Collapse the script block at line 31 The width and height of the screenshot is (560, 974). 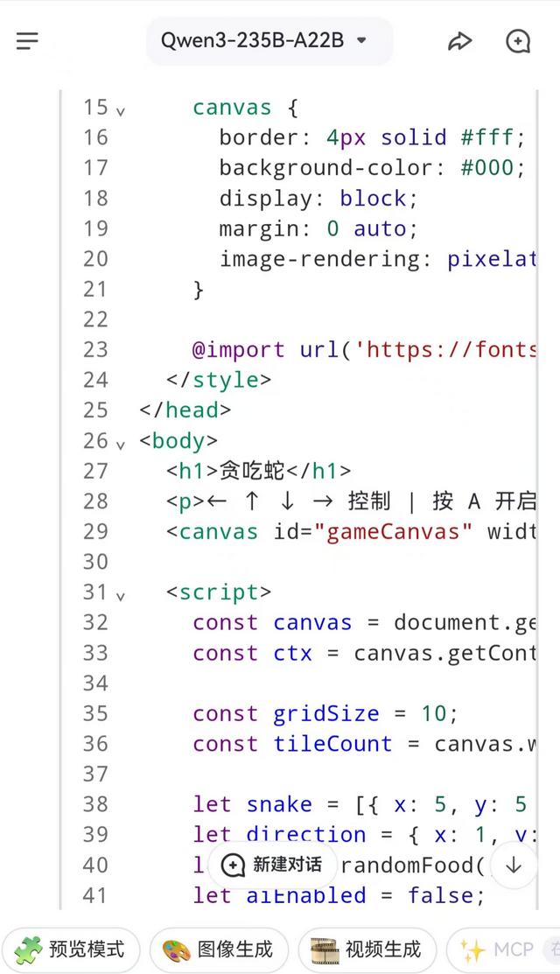[x=121, y=596]
